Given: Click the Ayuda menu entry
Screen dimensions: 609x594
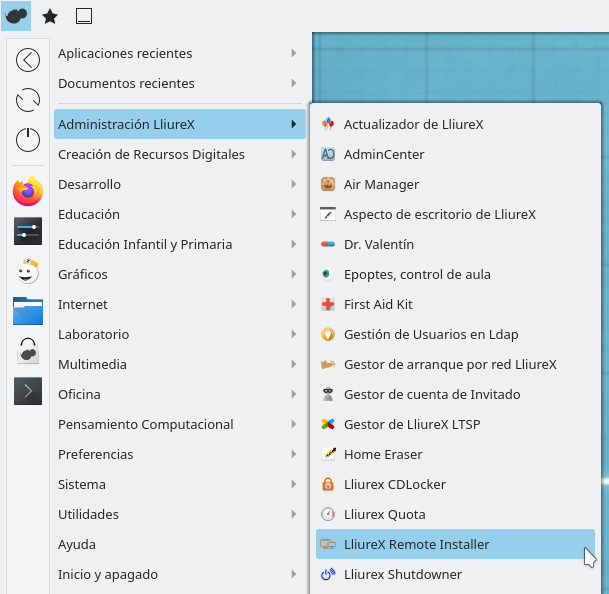Looking at the screenshot, I should pos(77,544).
